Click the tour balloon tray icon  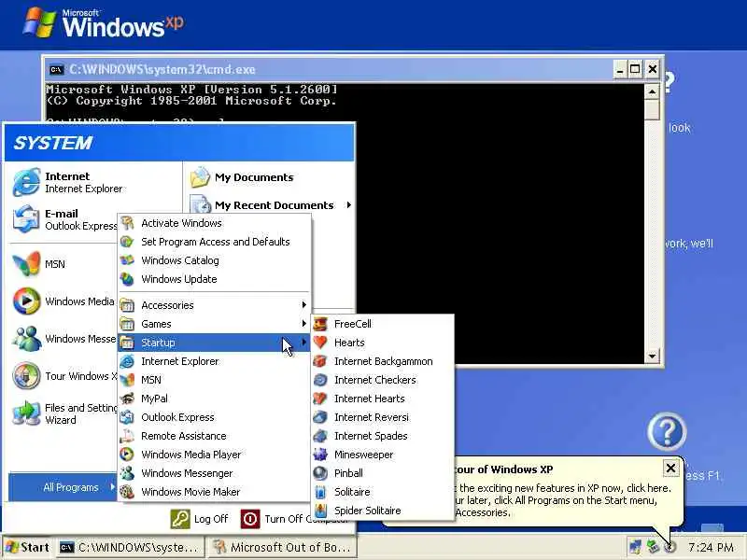pos(670,547)
